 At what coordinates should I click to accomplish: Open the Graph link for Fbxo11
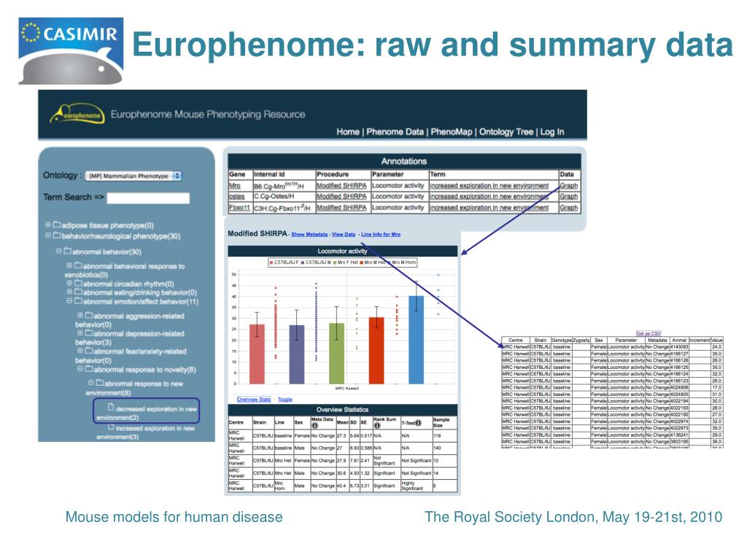pyautogui.click(x=569, y=208)
